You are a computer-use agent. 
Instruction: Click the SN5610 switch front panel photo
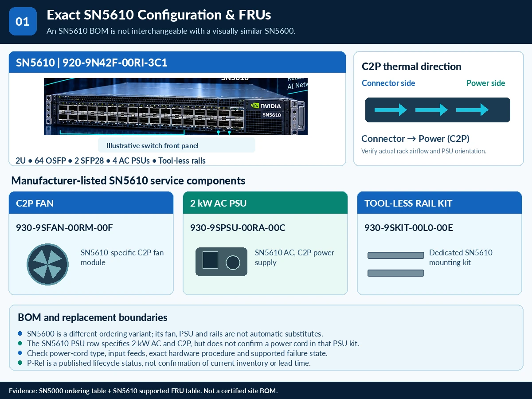pos(176,106)
